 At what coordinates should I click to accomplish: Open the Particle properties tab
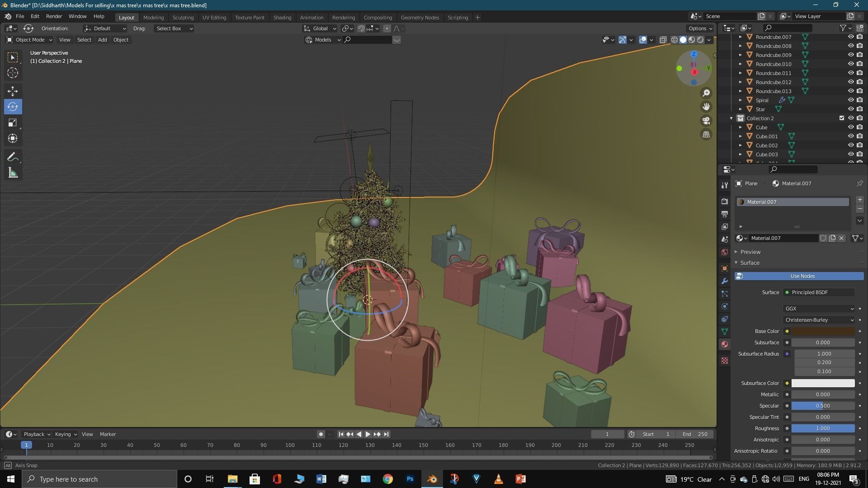725,294
